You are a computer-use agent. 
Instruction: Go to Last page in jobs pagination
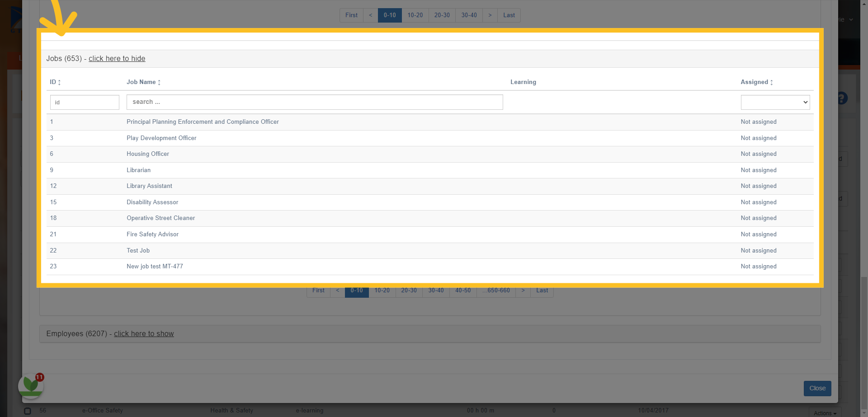click(x=542, y=290)
